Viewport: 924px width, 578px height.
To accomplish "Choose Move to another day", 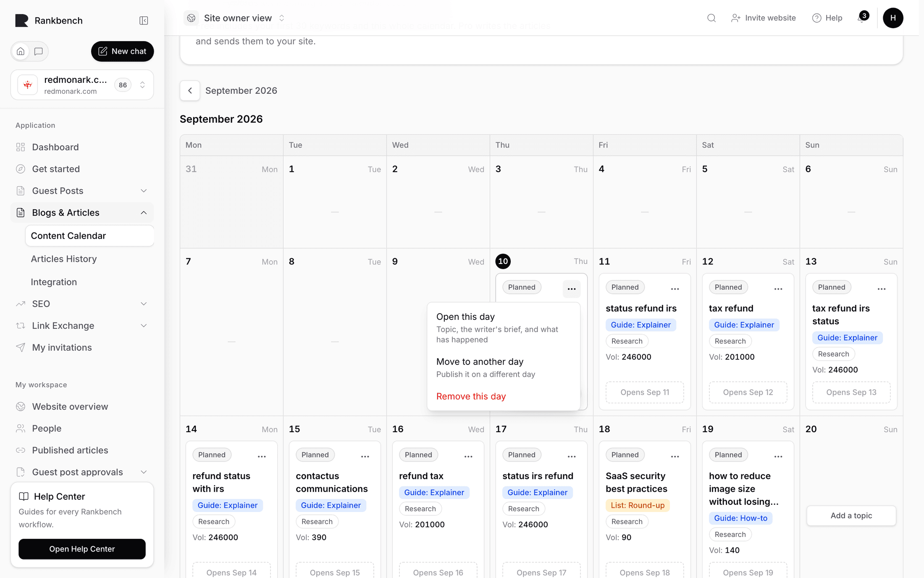I will (x=504, y=368).
